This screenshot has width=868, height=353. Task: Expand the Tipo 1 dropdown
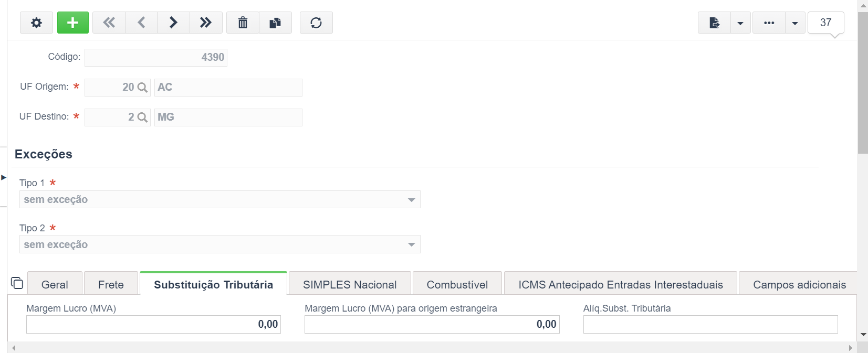click(412, 200)
